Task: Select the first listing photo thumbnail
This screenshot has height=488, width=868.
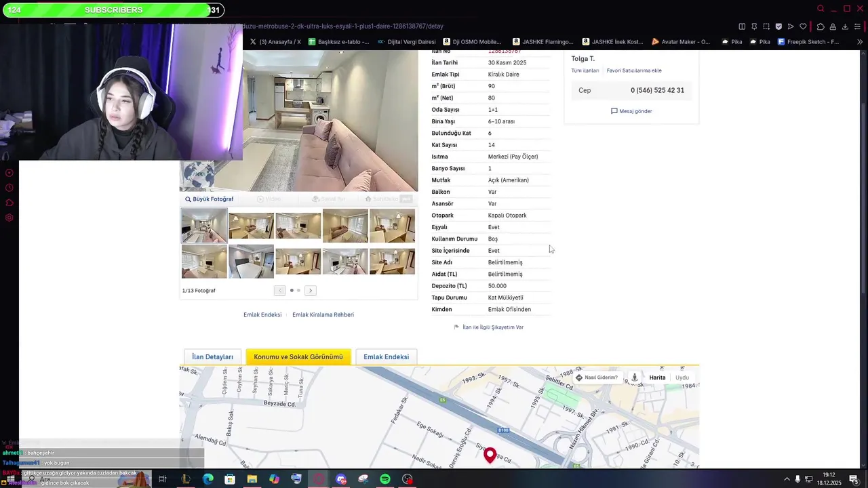Action: click(x=204, y=226)
